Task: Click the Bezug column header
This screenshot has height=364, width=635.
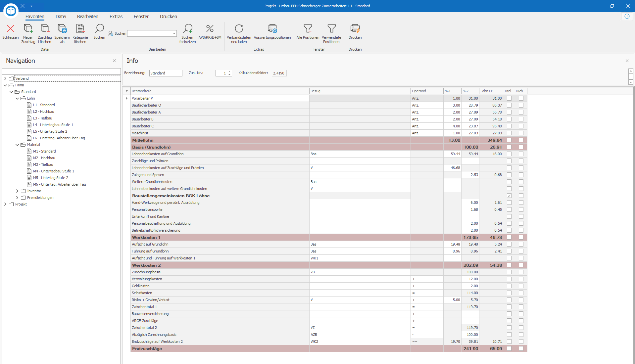Action: (360, 91)
